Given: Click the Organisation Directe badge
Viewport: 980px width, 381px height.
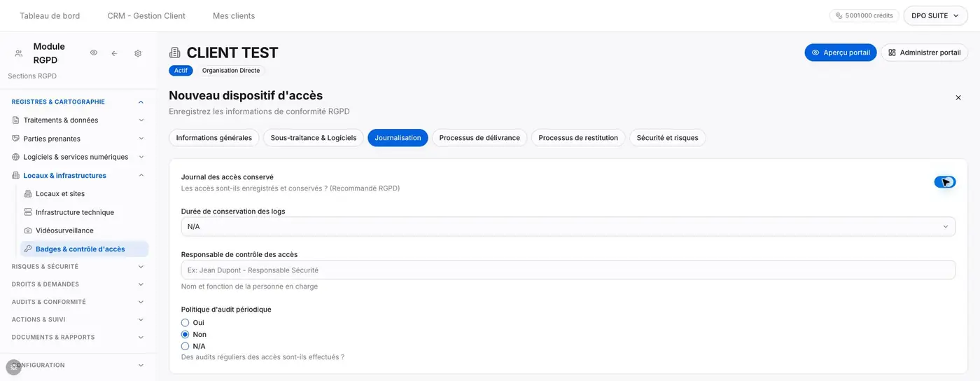Looking at the screenshot, I should [230, 71].
